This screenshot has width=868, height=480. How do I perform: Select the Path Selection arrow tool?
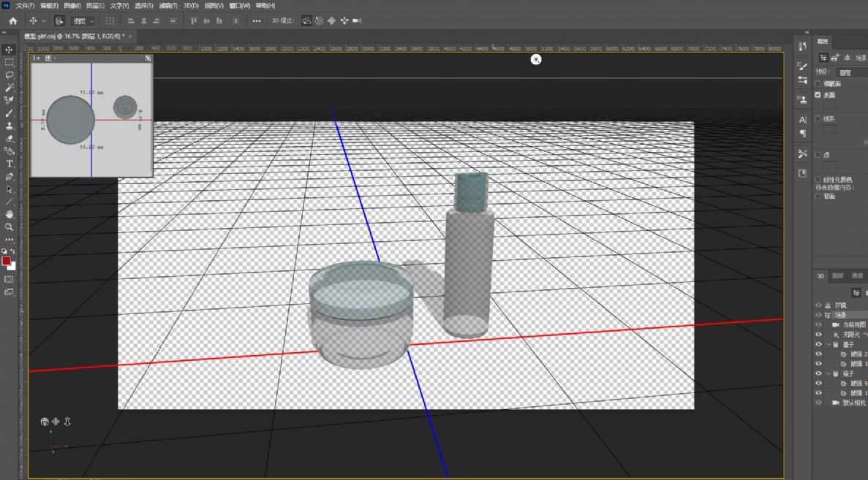[x=9, y=189]
